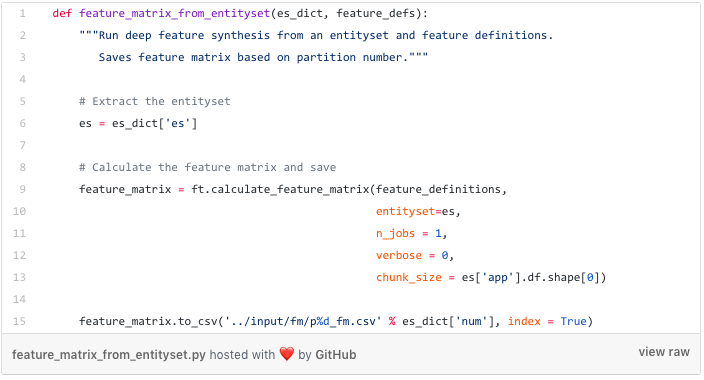Select line number 9

22,190
